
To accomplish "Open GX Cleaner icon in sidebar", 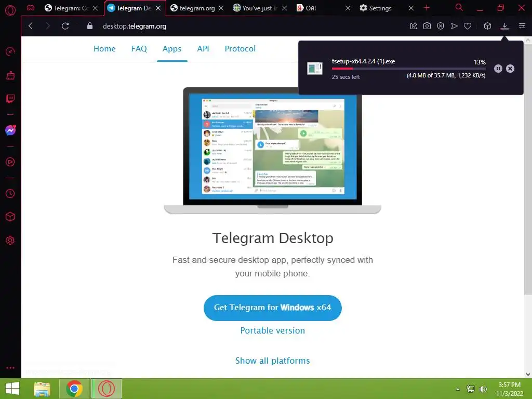I will click(10, 75).
